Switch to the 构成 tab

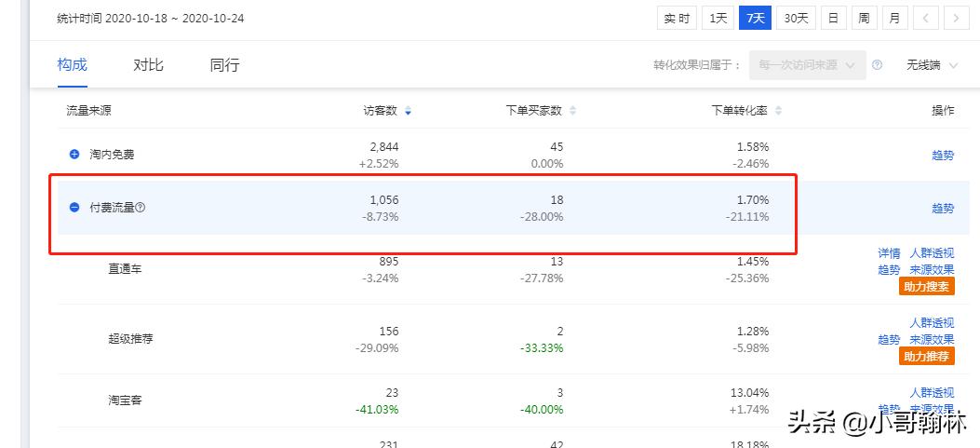pos(72,64)
